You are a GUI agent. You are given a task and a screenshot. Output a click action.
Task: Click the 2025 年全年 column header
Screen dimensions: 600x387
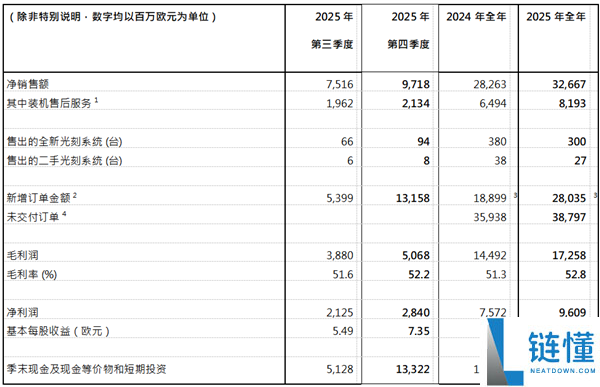[x=556, y=17]
